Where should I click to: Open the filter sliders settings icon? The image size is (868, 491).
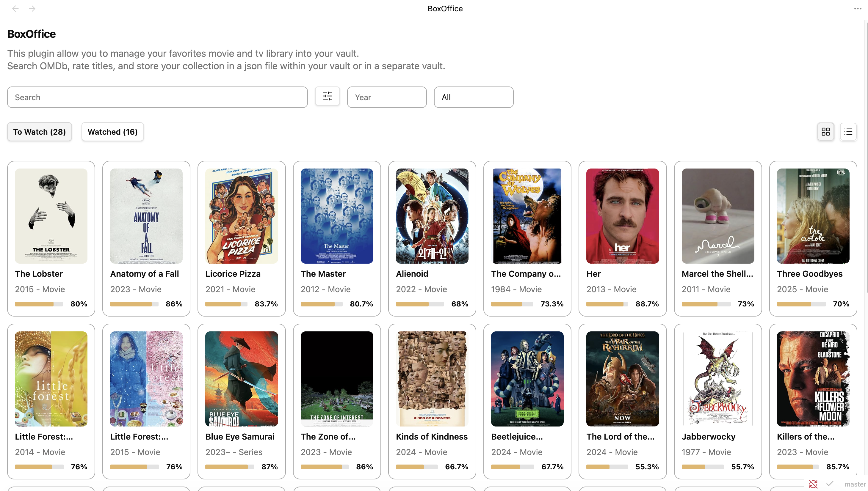click(327, 96)
